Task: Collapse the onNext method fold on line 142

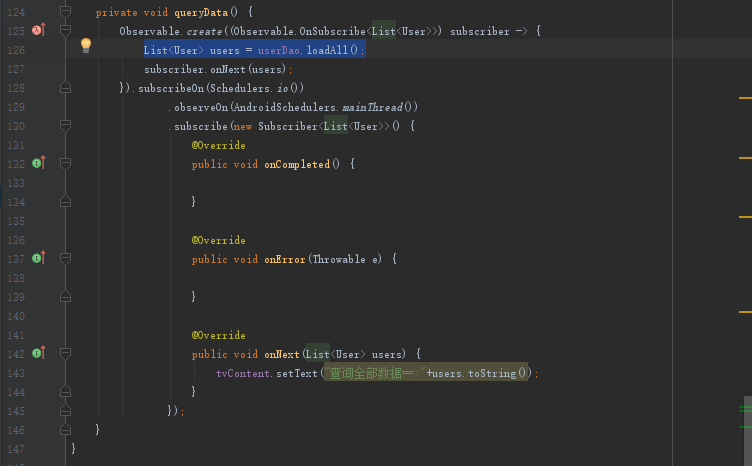Action: 66,353
